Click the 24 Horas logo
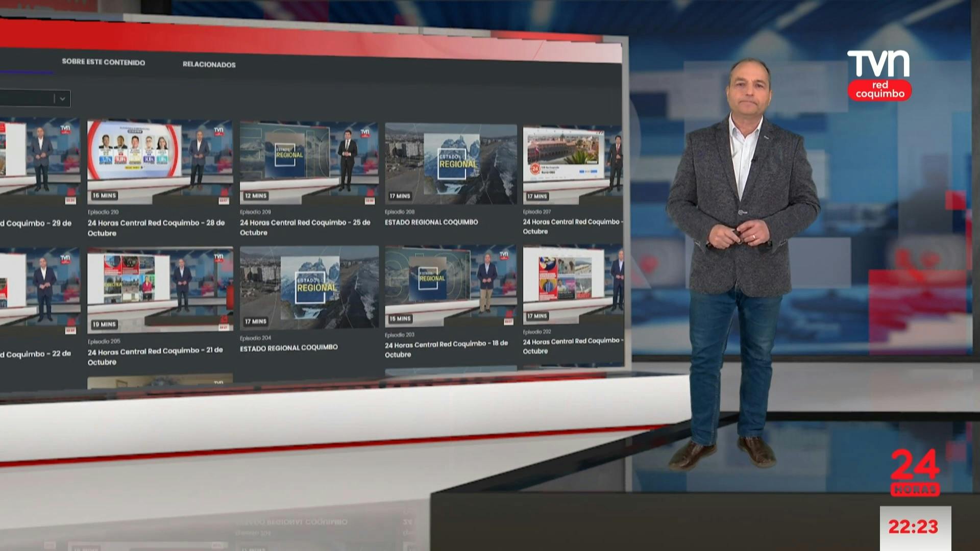The height and width of the screenshot is (551, 980). [915, 472]
